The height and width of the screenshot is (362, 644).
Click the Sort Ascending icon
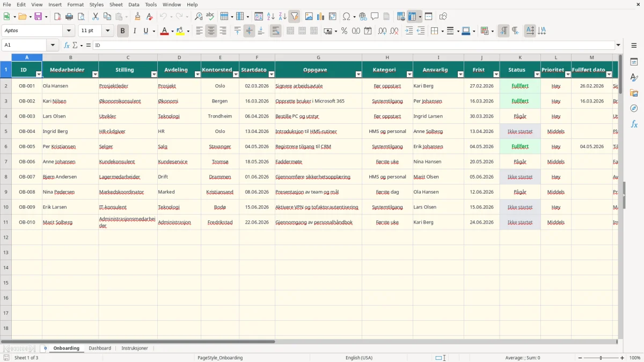[271, 17]
